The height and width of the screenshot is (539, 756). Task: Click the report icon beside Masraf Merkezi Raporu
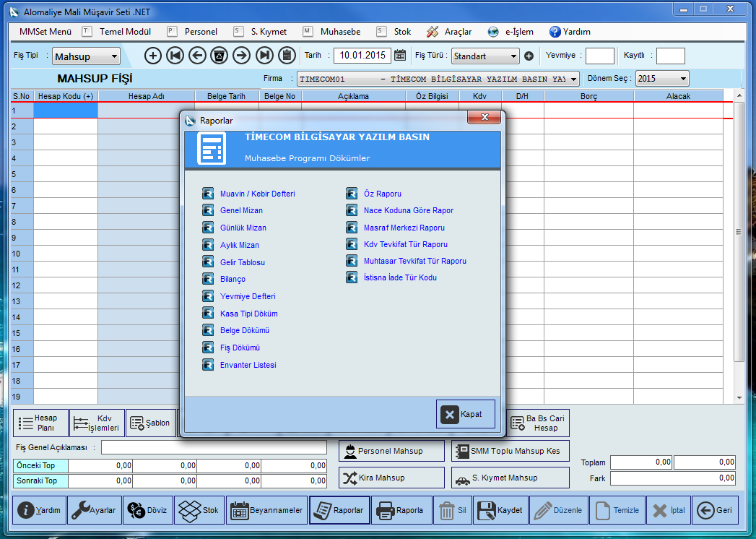(x=352, y=228)
